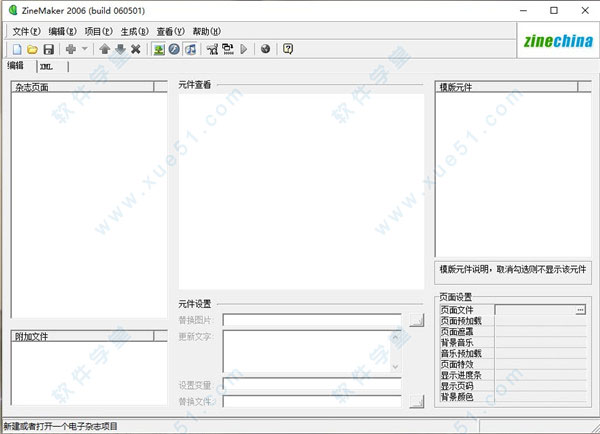Click ellipsis button in 页面文件 row
This screenshot has width=600, height=434.
coord(580,310)
